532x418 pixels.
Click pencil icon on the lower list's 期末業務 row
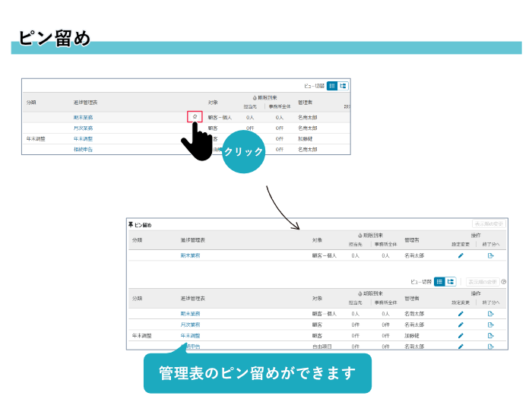coord(461,313)
